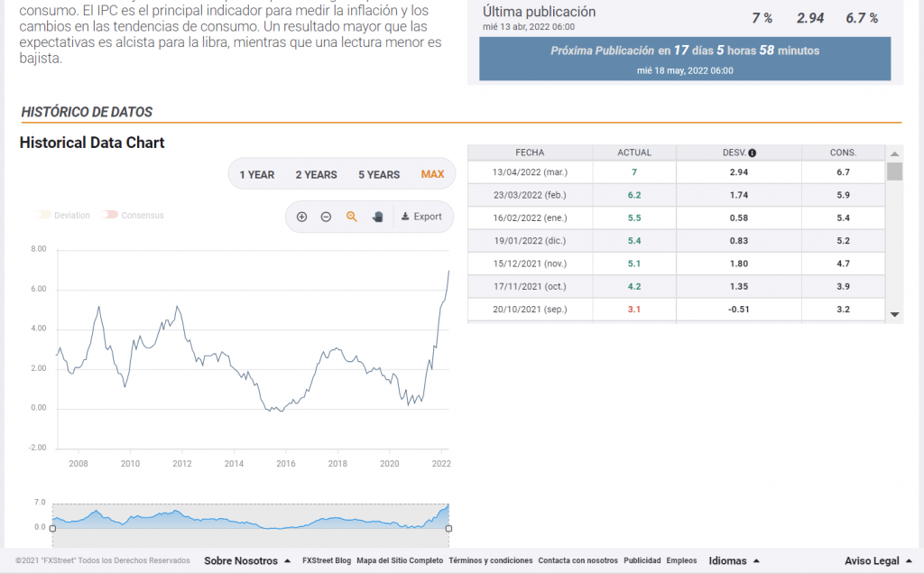
Task: Activate the hand pan tool
Action: pyautogui.click(x=378, y=217)
